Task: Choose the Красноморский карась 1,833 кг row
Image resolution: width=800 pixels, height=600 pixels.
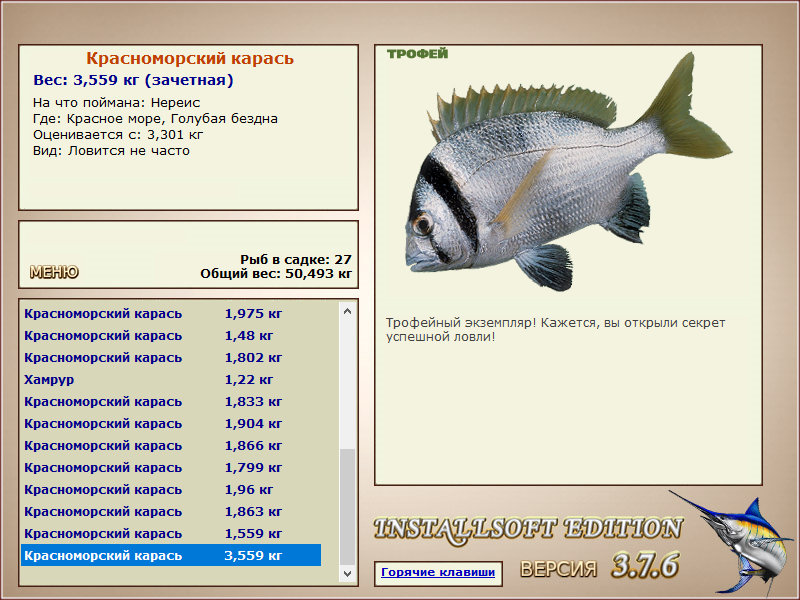Action: (171, 402)
